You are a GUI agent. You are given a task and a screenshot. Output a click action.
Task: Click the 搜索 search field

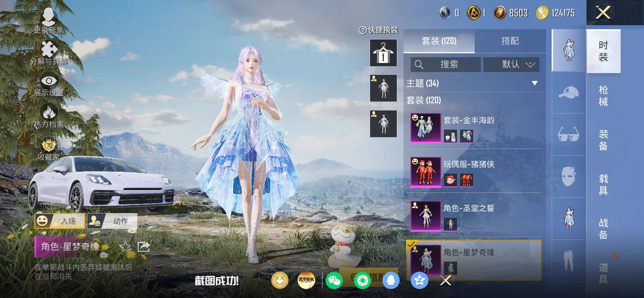coord(446,64)
